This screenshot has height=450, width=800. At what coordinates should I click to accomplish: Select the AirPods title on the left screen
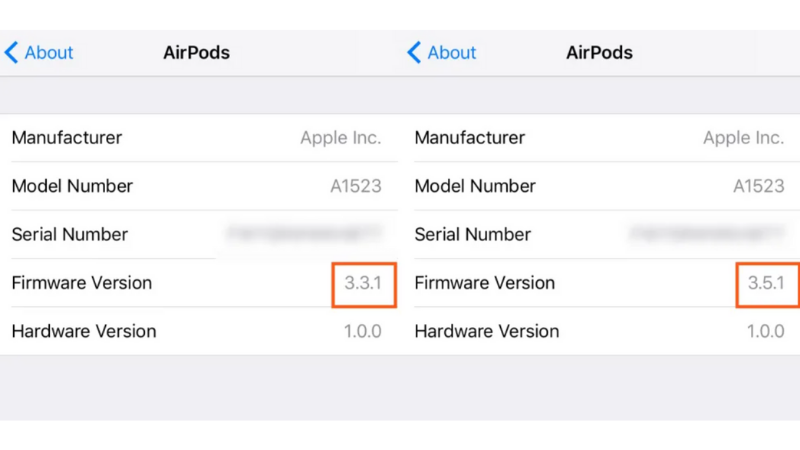[x=196, y=53]
